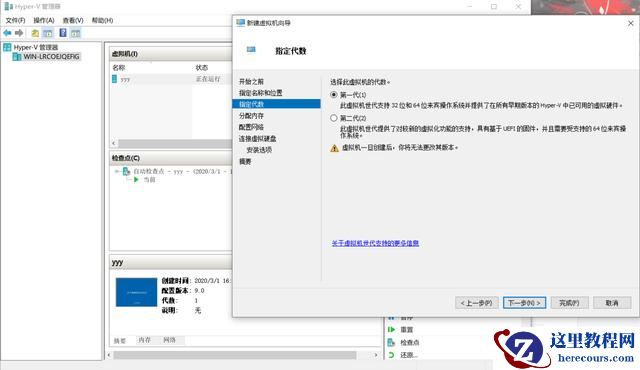Click the bottom horizontal scrollbar thumb
Screen dimensions: 640x370
(x=235, y=355)
